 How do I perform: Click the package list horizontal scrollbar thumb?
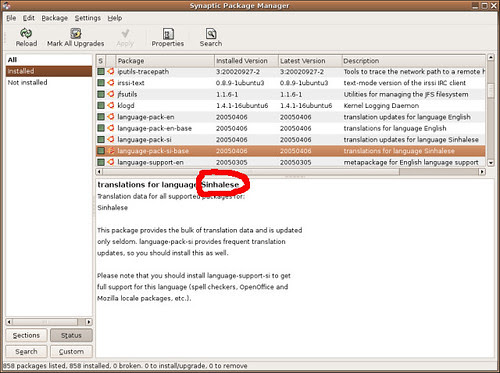point(251,172)
